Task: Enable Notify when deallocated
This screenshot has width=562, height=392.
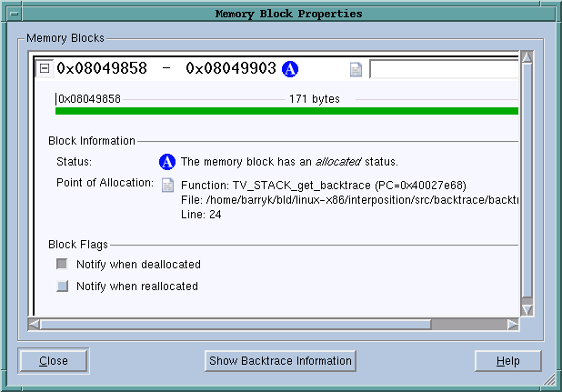Action: click(63, 265)
